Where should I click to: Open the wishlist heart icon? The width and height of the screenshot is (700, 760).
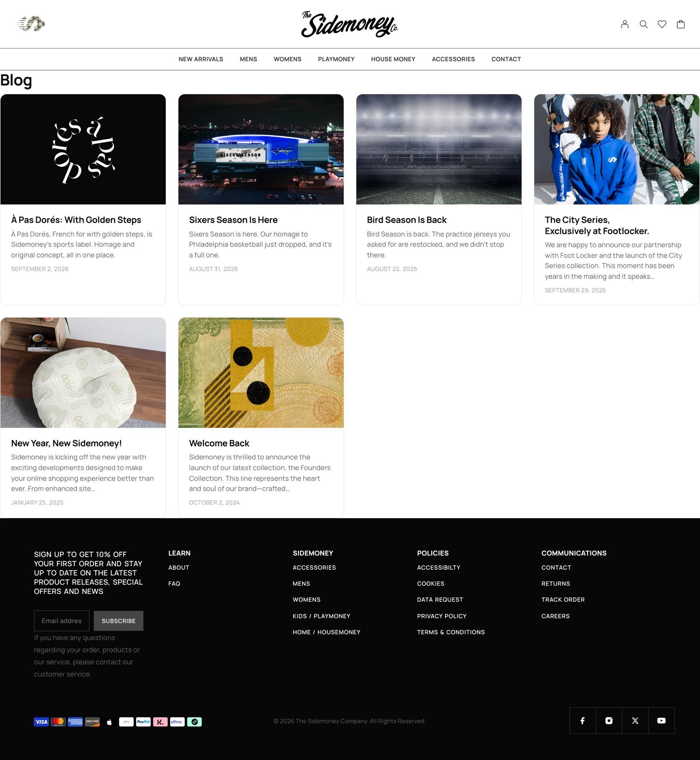click(662, 24)
